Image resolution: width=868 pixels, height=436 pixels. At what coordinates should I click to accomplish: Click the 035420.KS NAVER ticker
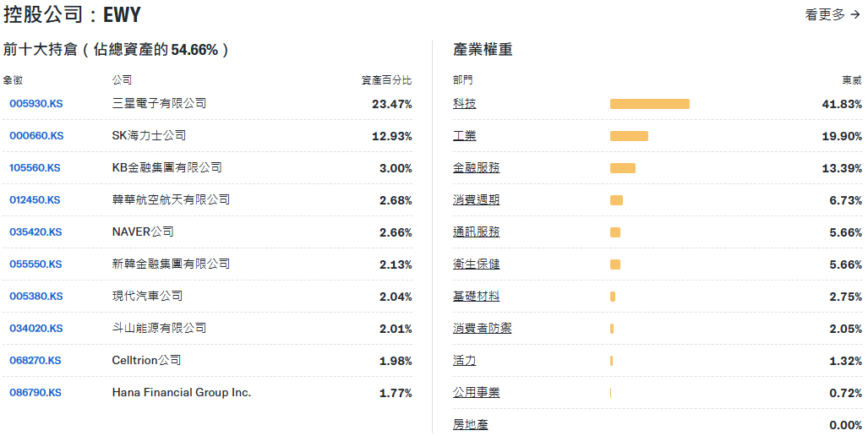coord(35,232)
